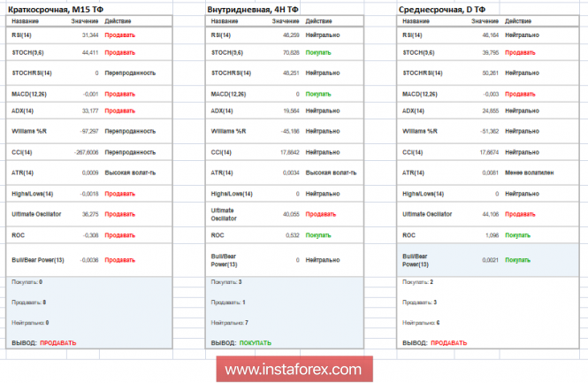Click 'Действие' column header in M15 table
This screenshot has width=588, height=383.
118,21
